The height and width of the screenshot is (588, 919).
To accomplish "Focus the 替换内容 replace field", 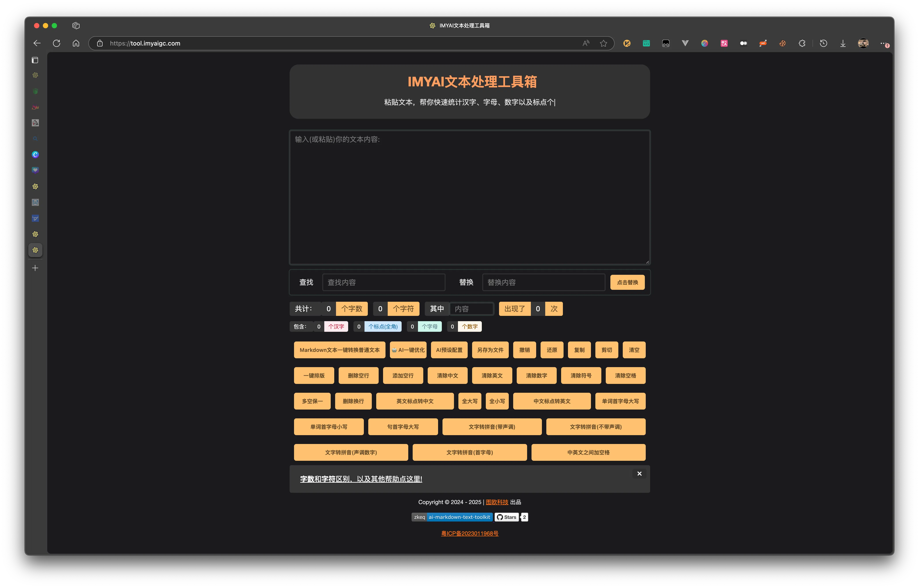I will point(544,282).
